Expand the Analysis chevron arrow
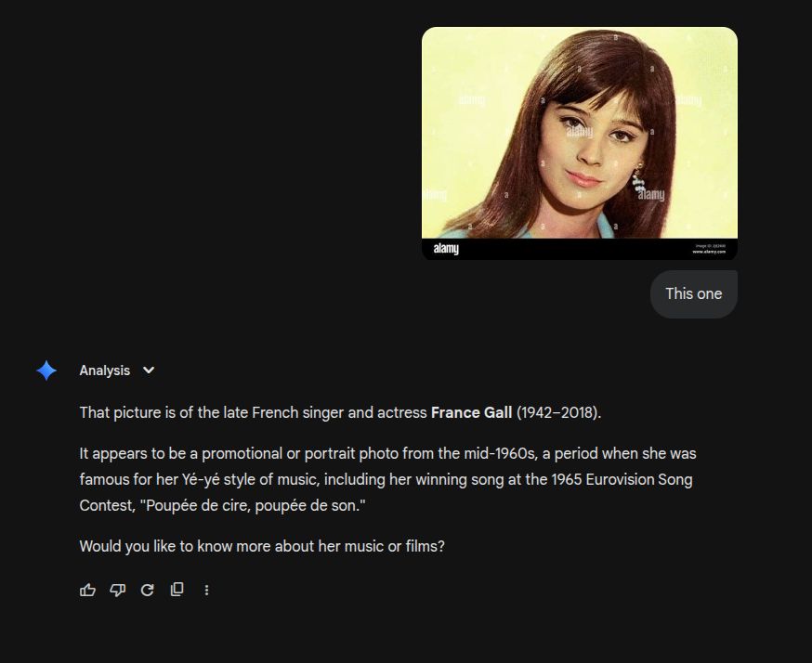The image size is (812, 663). click(149, 370)
